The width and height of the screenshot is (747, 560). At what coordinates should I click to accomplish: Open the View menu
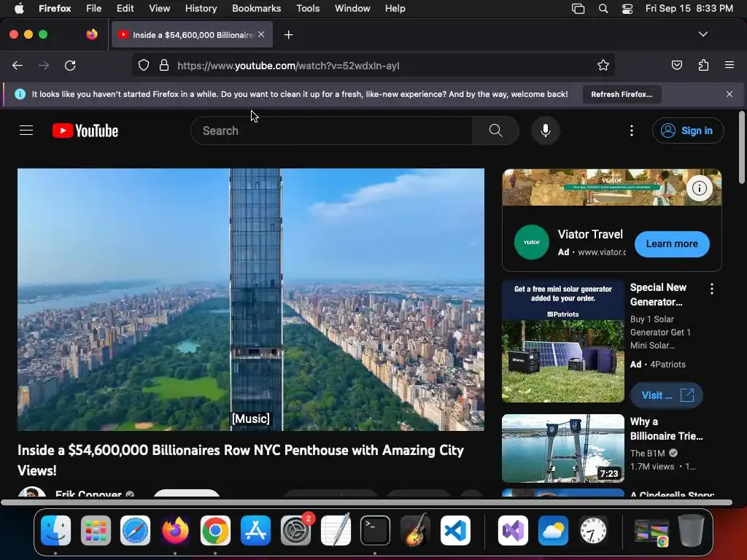point(159,9)
